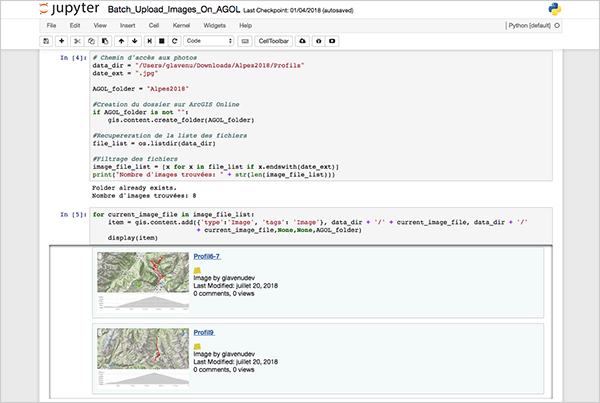Insert a cell below with plus icon
The width and height of the screenshot is (600, 403).
coord(62,41)
